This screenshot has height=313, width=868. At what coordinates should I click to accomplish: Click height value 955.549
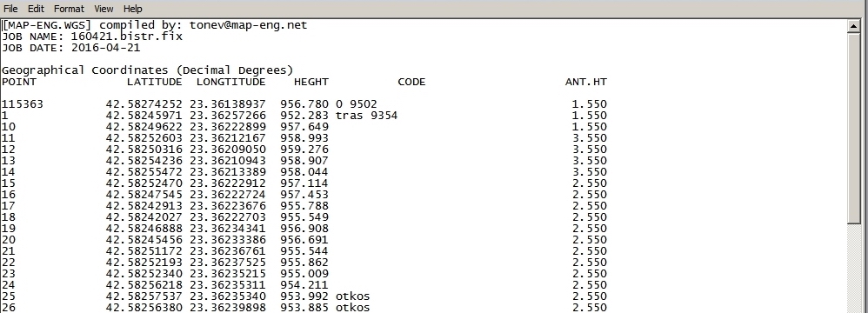coord(304,217)
